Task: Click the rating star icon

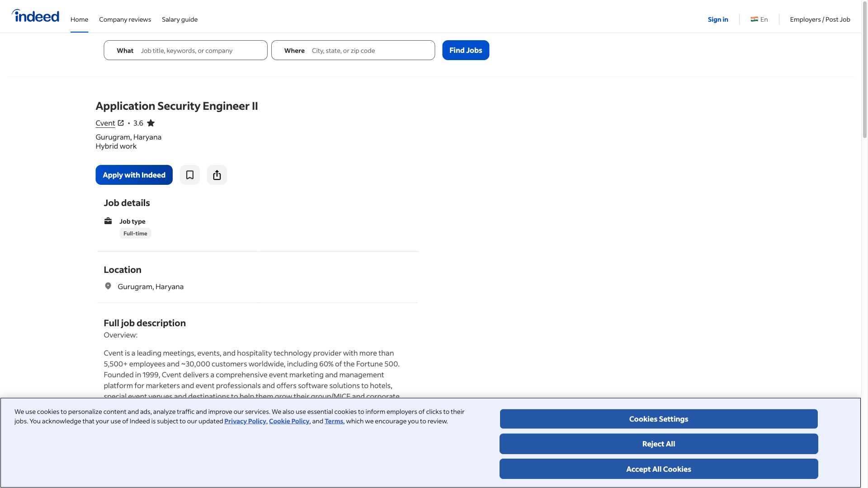Action: point(151,123)
